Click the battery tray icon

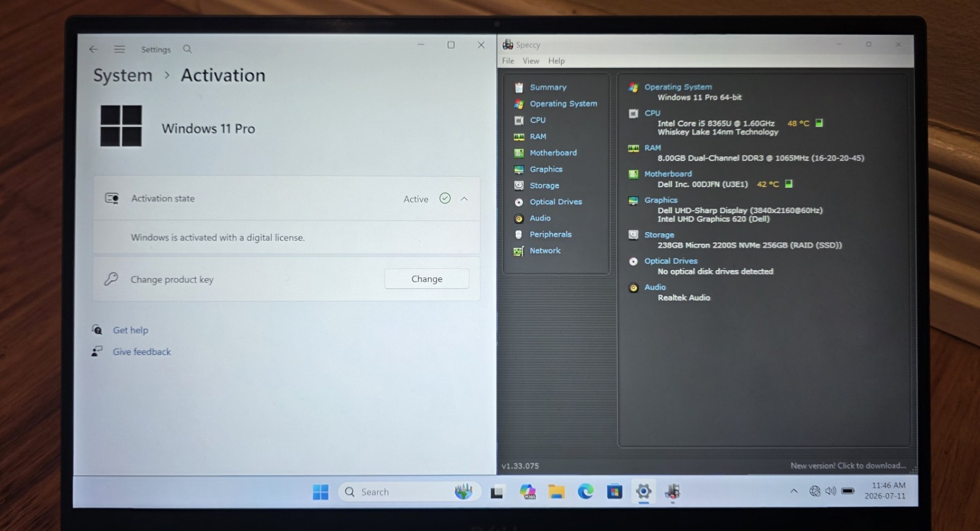[848, 491]
